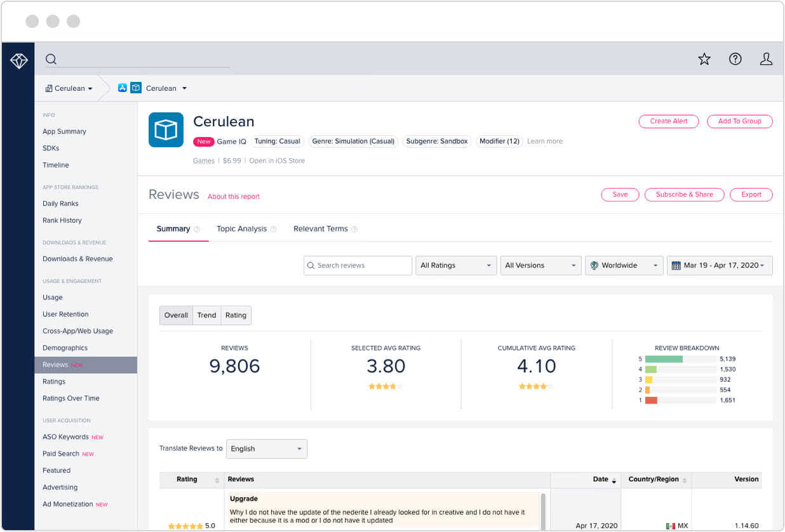Click the green 5-star breakdown bar
785x532 pixels.
point(664,359)
